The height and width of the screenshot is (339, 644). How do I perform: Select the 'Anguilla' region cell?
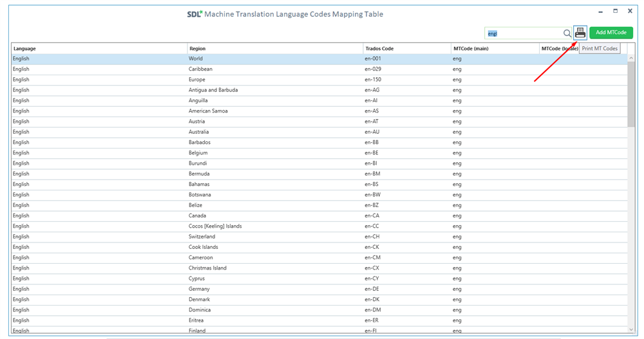pos(275,100)
